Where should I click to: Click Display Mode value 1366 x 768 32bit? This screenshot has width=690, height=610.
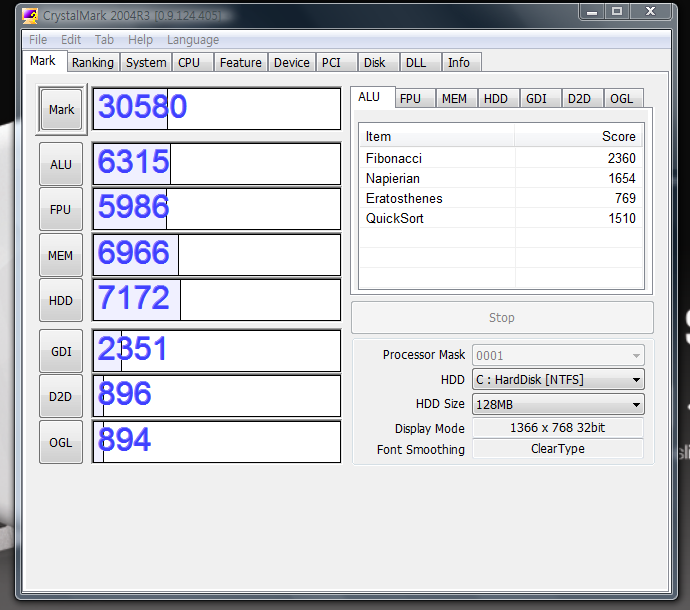tap(558, 427)
